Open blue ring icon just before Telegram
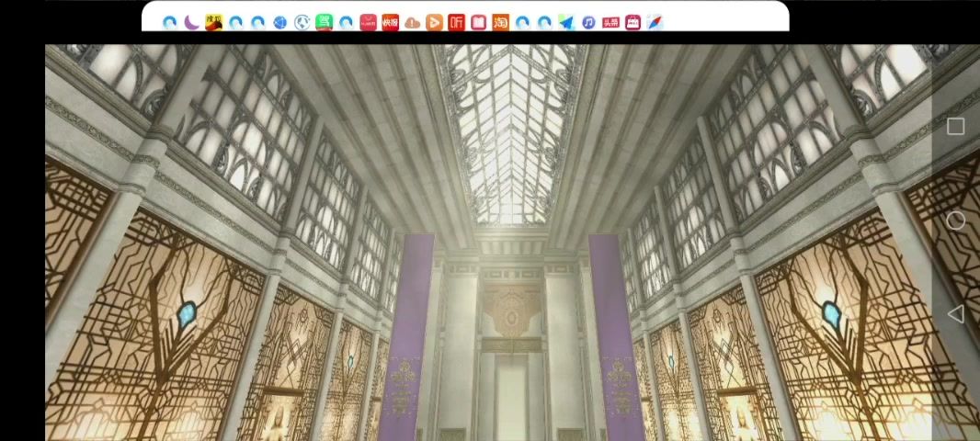Image resolution: width=980 pixels, height=441 pixels. pos(544,22)
